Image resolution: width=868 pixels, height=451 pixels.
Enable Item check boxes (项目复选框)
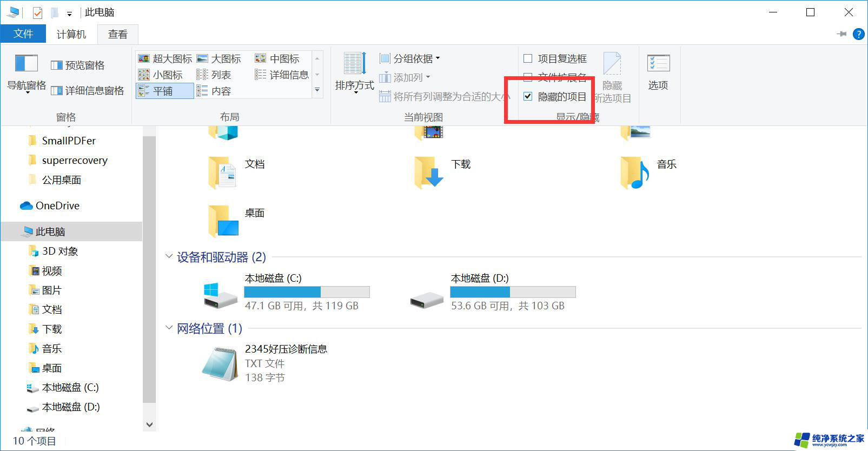pyautogui.click(x=555, y=58)
